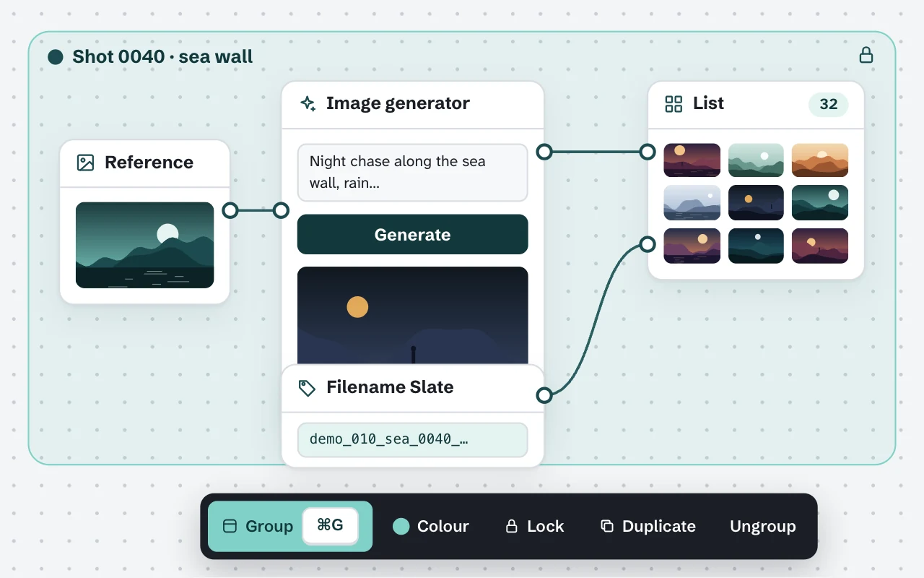Click the demo_010_sea_0040 filename field
The width and height of the screenshot is (924, 578).
[x=412, y=439]
